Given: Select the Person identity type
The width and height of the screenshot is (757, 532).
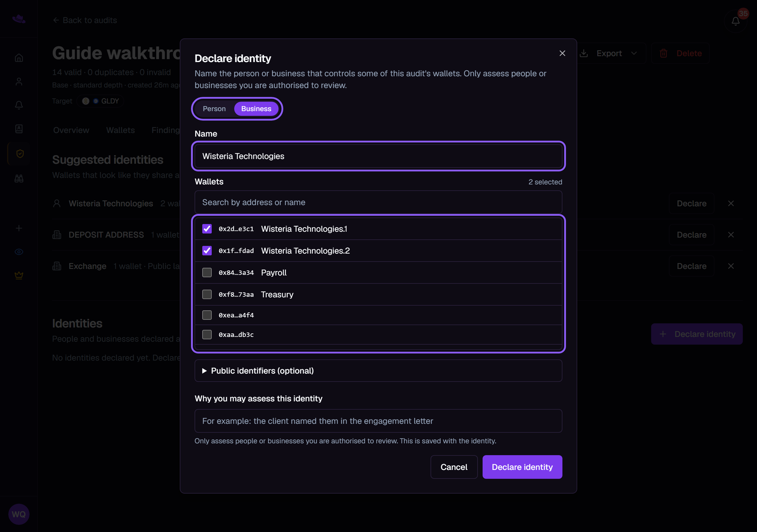Looking at the screenshot, I should click(214, 109).
